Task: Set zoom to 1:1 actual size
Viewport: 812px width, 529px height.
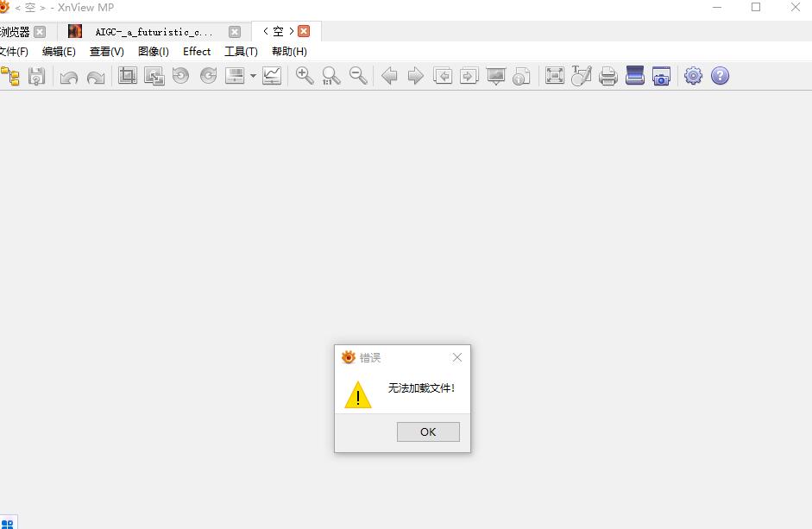Action: (330, 76)
